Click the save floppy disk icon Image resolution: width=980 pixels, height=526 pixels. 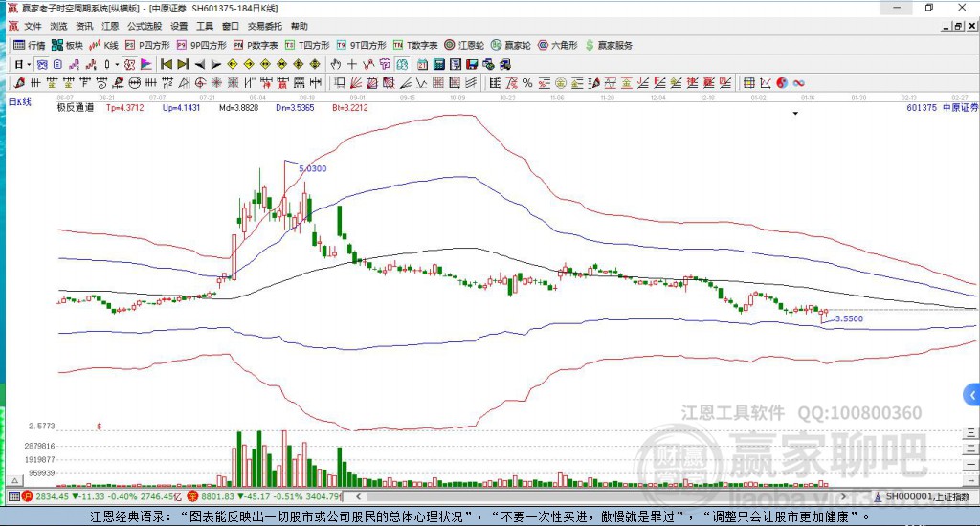(x=472, y=64)
